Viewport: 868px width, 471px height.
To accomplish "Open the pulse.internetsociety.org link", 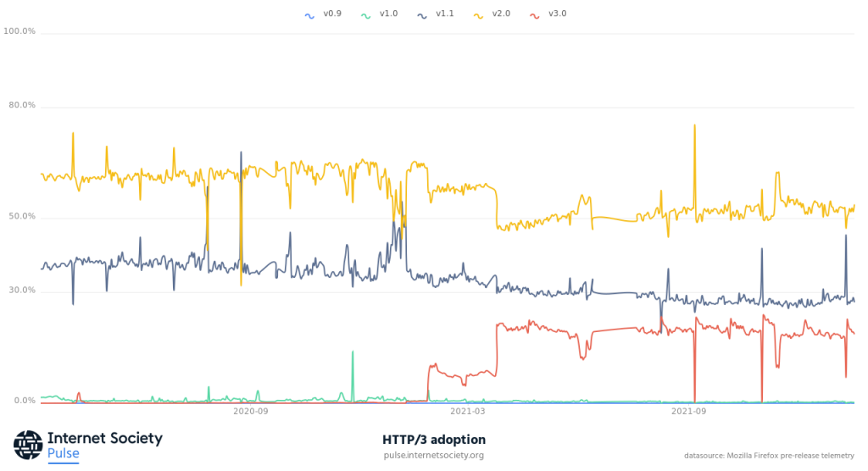I will coord(433,456).
